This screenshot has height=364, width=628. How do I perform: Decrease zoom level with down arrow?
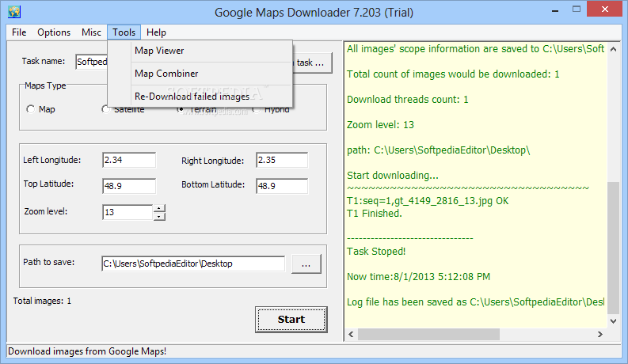click(159, 216)
